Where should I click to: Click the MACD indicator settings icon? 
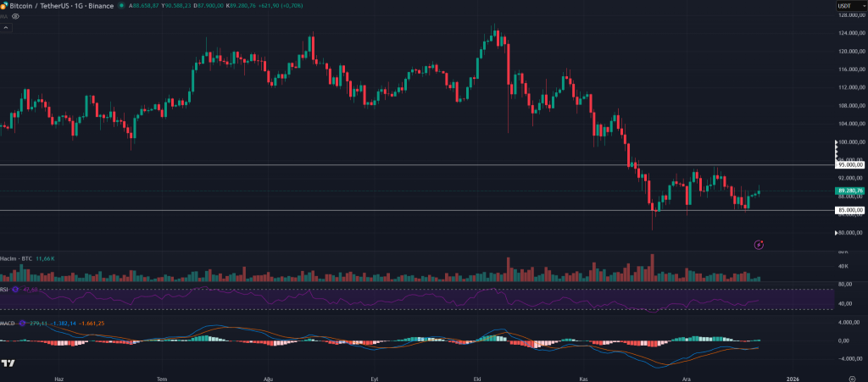click(22, 323)
